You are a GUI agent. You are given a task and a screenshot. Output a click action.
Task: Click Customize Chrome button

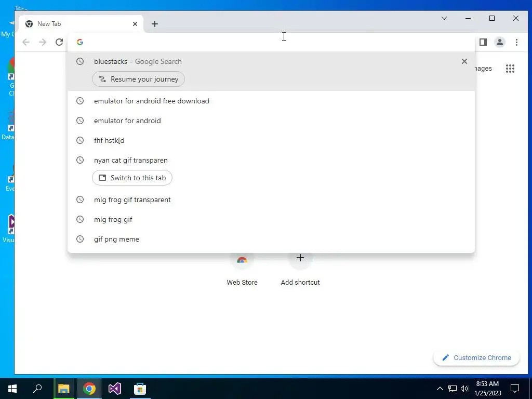476,357
